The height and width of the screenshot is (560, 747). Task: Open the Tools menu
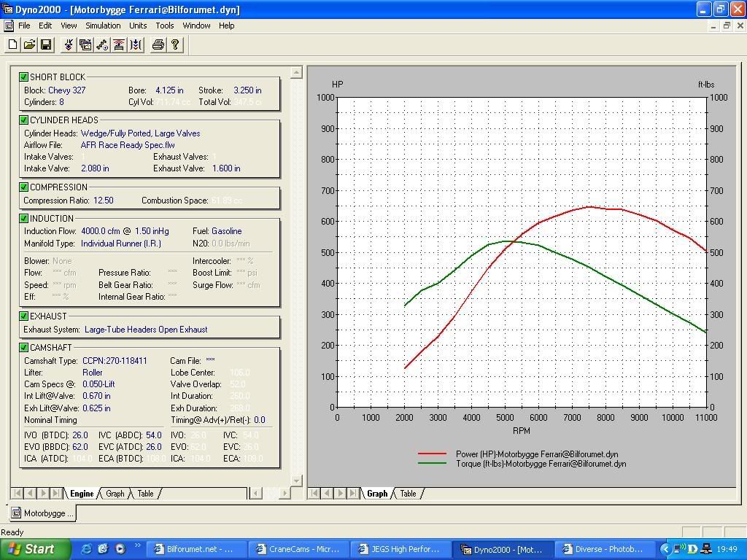(x=165, y=26)
